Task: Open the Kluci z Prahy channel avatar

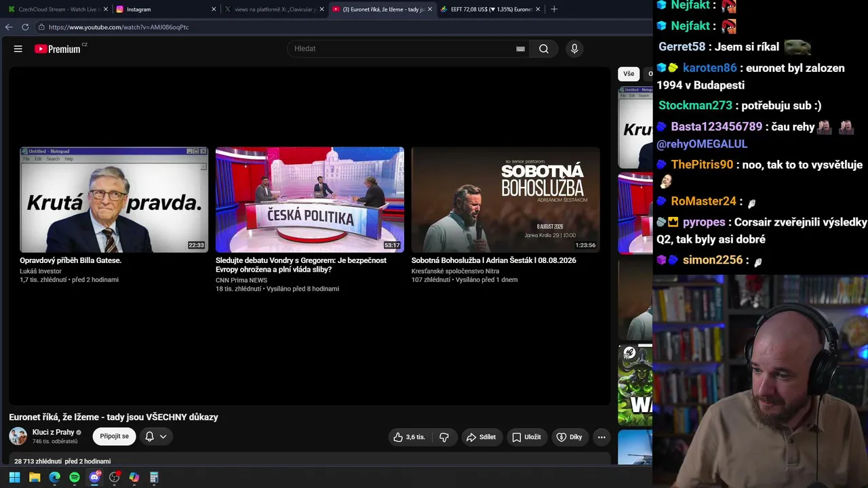Action: point(18,436)
